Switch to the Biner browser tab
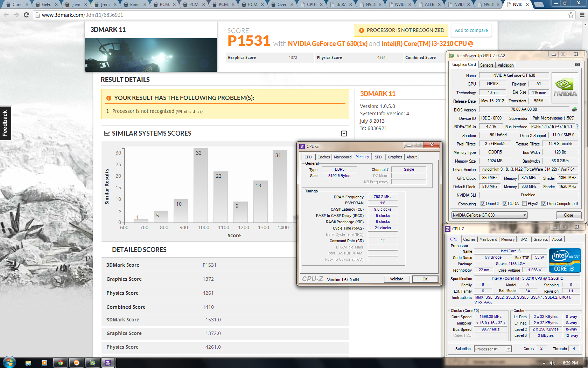 pyautogui.click(x=135, y=5)
